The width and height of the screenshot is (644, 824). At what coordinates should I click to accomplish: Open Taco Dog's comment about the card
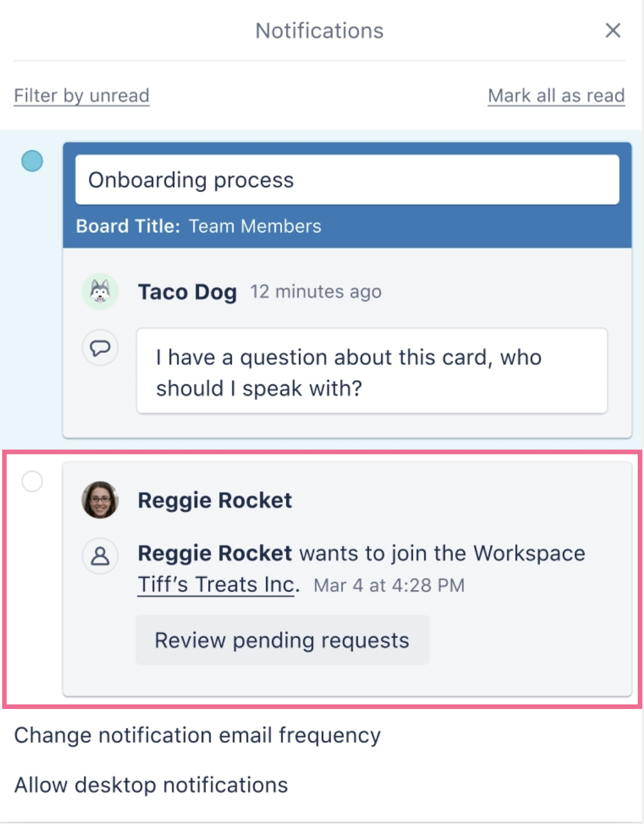[372, 371]
